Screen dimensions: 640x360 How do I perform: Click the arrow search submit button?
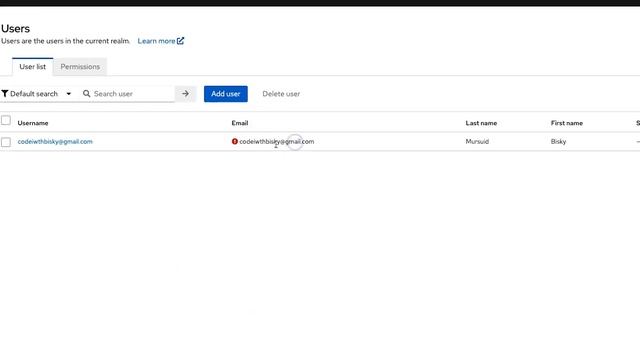click(185, 94)
